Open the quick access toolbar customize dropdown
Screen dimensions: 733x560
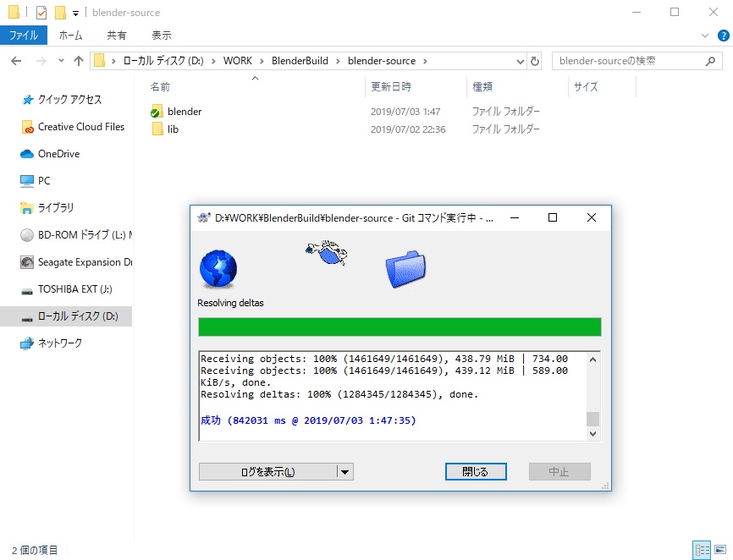pos(75,13)
